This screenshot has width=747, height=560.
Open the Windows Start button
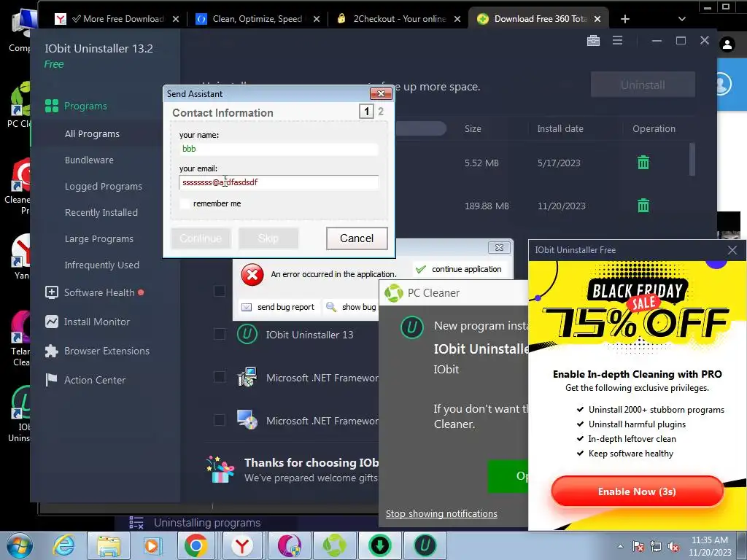pyautogui.click(x=20, y=545)
